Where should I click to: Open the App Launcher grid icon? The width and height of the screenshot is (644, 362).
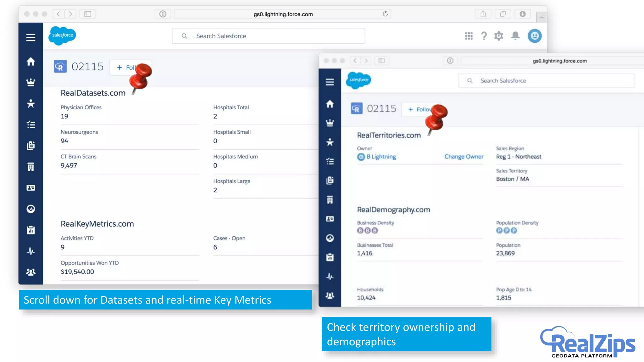(x=469, y=36)
